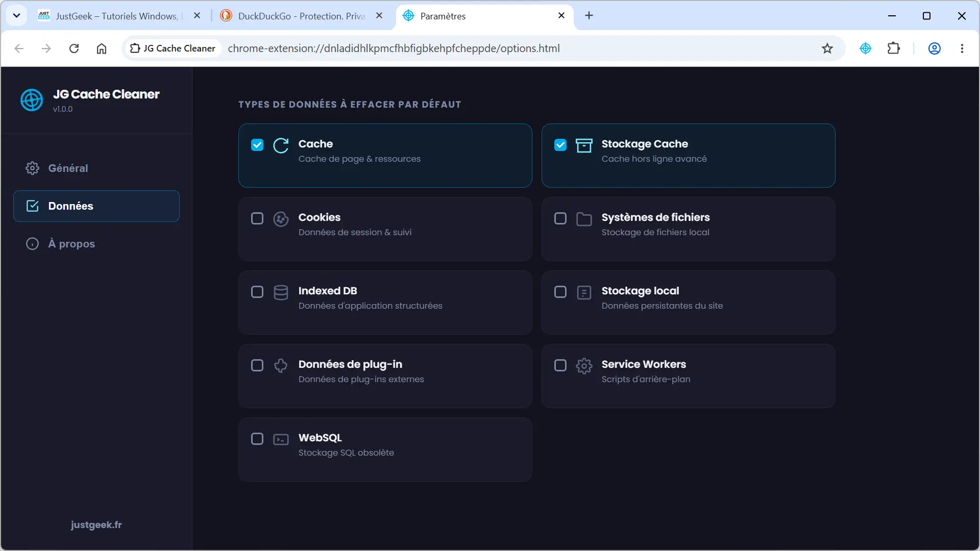980x551 pixels.
Task: Click the Données de session & suivi text
Action: tap(355, 233)
